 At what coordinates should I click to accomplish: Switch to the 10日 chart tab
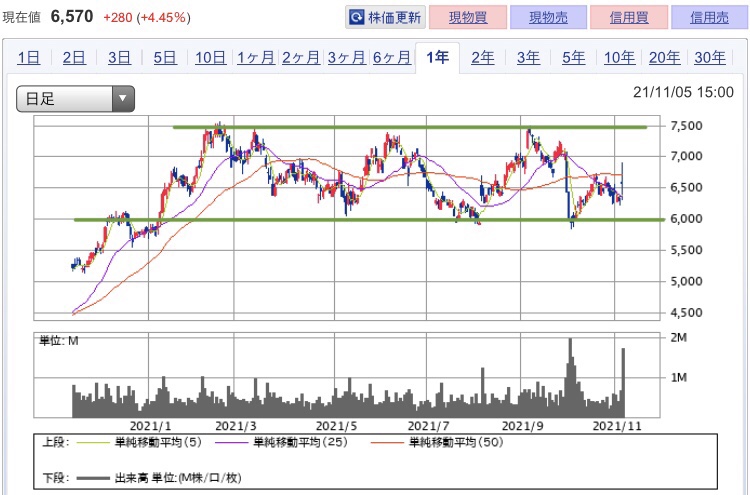click(x=210, y=58)
